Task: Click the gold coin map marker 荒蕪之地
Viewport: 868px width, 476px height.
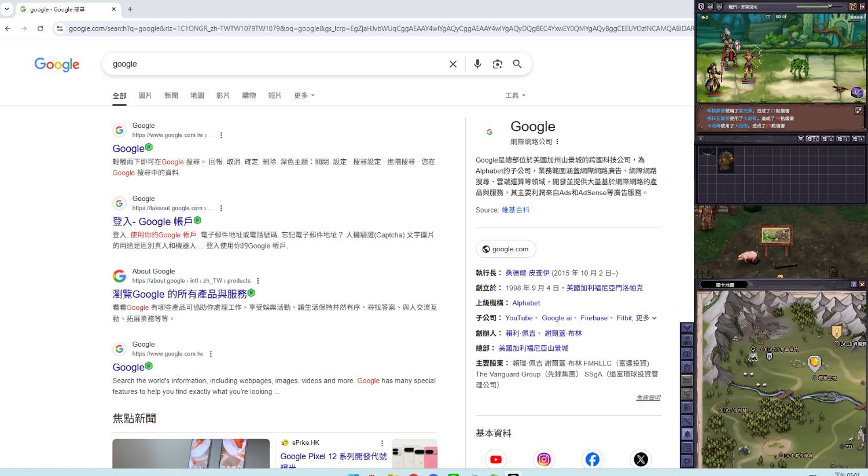Action: click(814, 363)
